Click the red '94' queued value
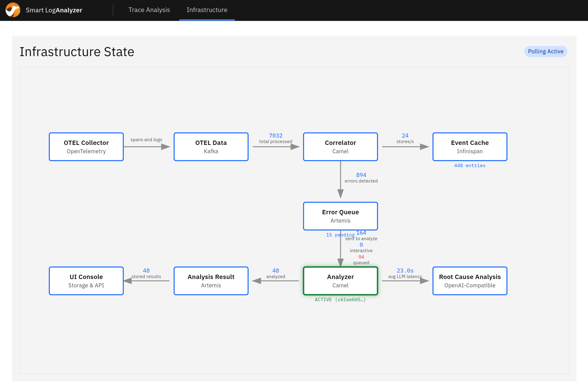588x390 pixels. 361,257
